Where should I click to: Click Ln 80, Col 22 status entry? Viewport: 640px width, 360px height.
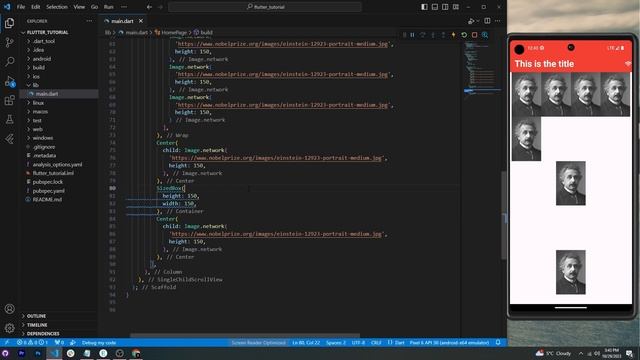306,342
